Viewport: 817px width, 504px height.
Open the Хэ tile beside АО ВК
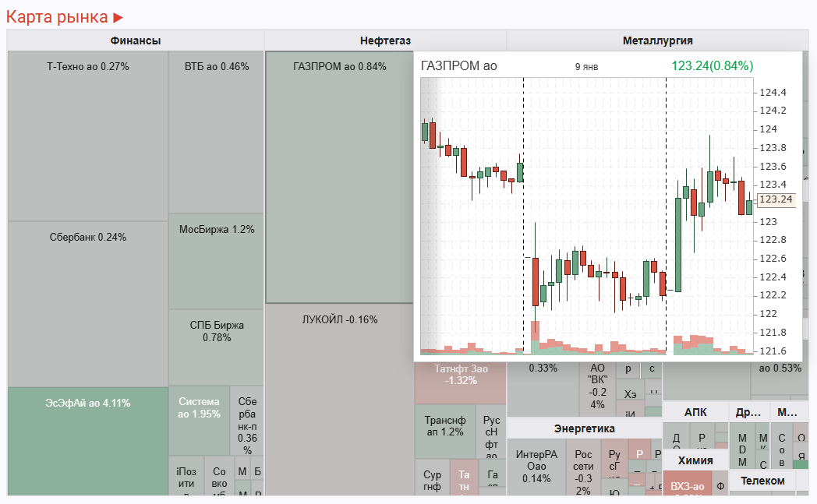[x=630, y=394]
